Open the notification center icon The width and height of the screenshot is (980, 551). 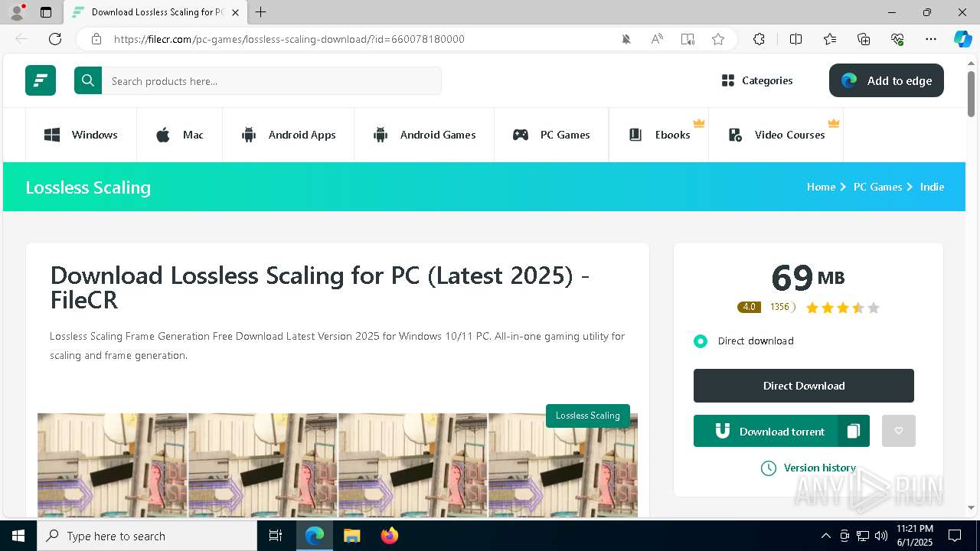pyautogui.click(x=955, y=536)
